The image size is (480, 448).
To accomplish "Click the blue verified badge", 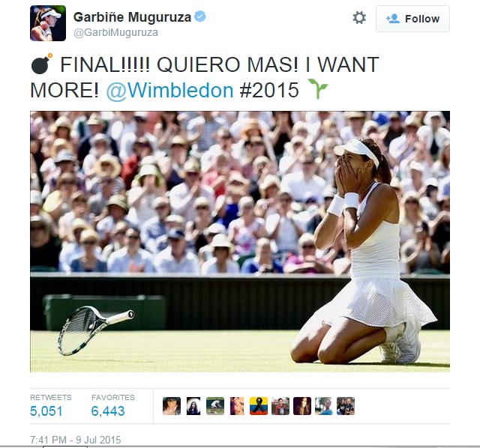I will pyautogui.click(x=200, y=16).
